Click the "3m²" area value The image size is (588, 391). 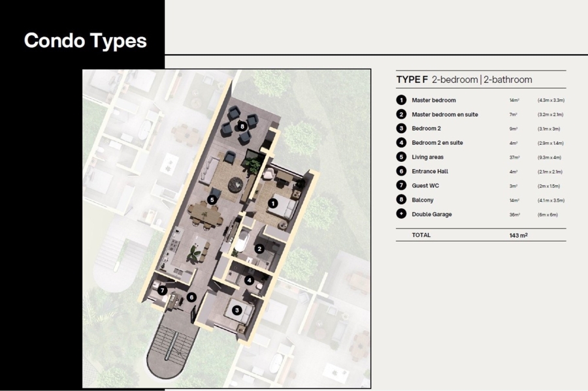[x=514, y=186]
